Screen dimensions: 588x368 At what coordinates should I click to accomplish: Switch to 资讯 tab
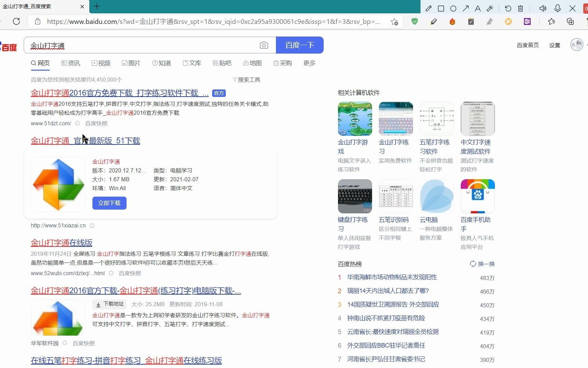(x=71, y=63)
